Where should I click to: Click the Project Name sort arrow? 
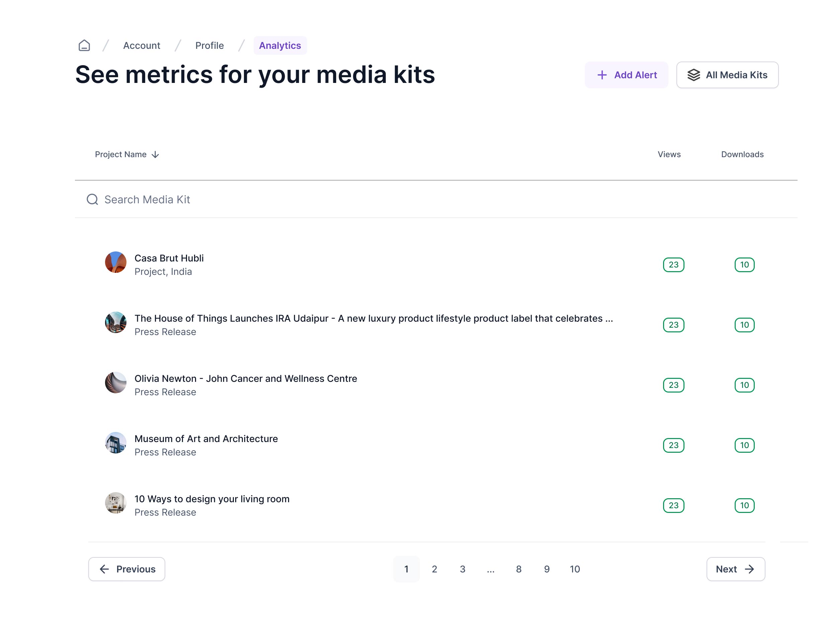pyautogui.click(x=155, y=155)
